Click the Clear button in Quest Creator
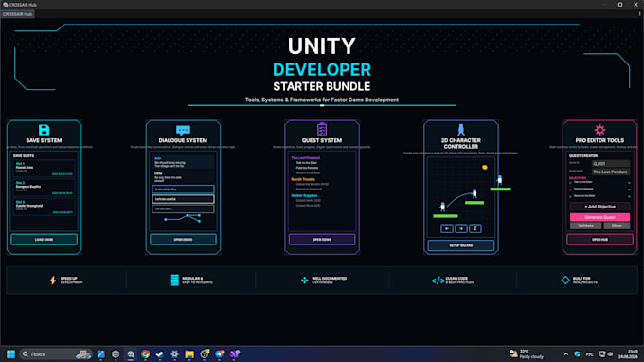 pyautogui.click(x=617, y=226)
